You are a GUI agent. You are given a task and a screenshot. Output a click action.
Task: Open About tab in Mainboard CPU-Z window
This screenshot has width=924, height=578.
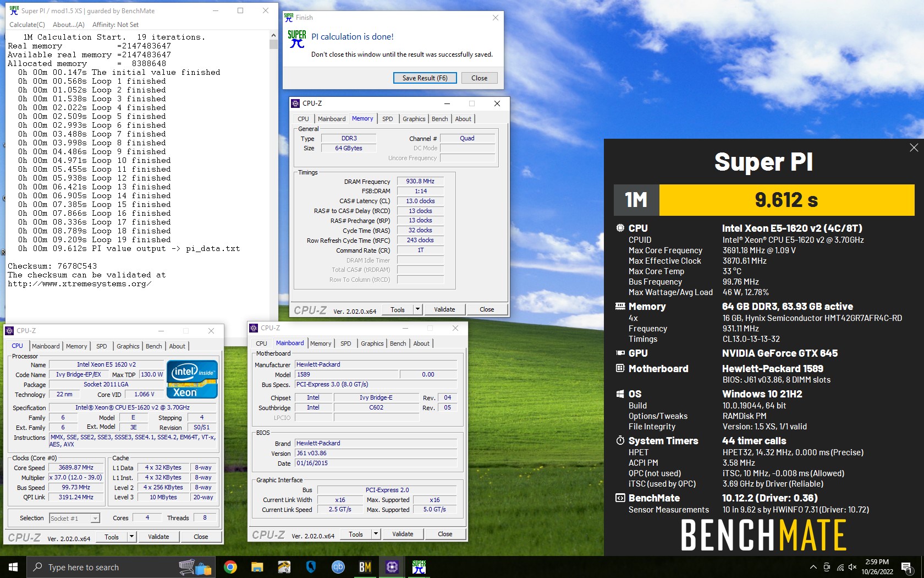(x=421, y=343)
